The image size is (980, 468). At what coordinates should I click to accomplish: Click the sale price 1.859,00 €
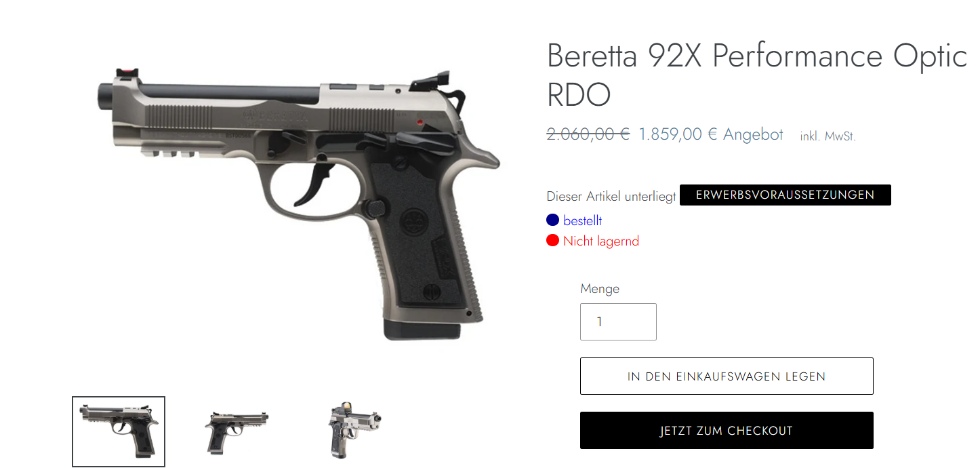point(678,134)
